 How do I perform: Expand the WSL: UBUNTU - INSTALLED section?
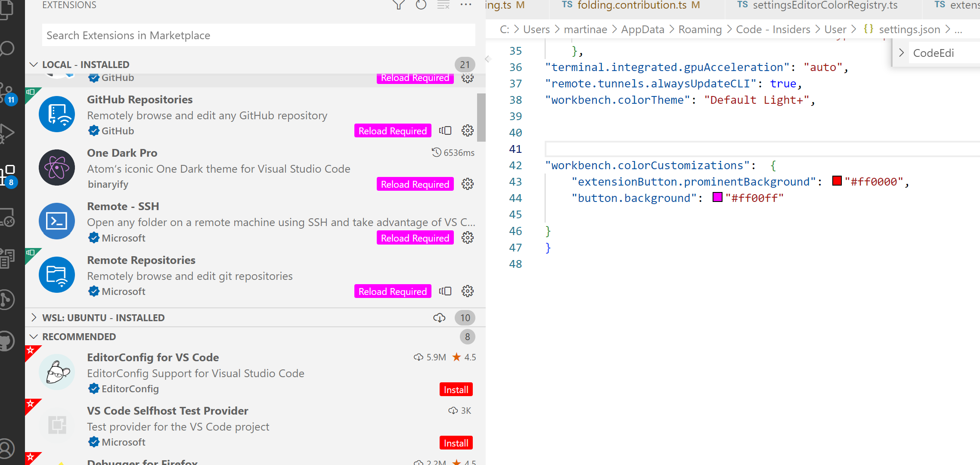click(x=34, y=318)
